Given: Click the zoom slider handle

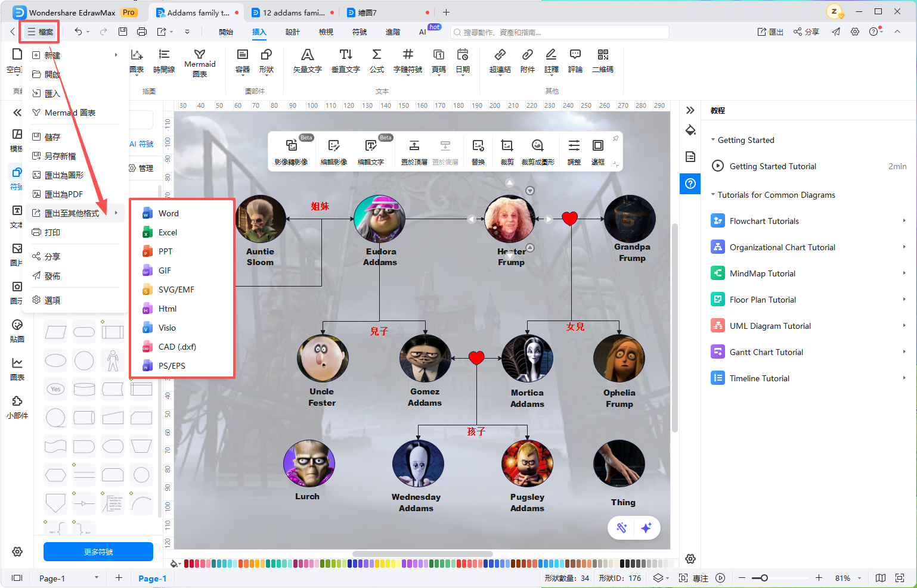Looking at the screenshot, I should 764,578.
